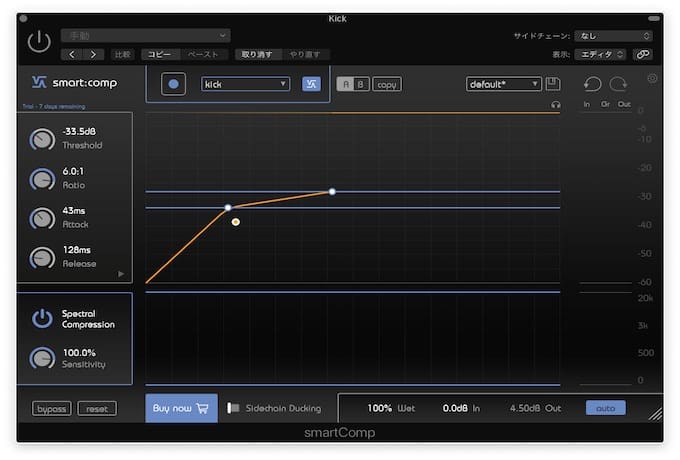
Task: Click the undo arrow icon
Action: [x=592, y=84]
